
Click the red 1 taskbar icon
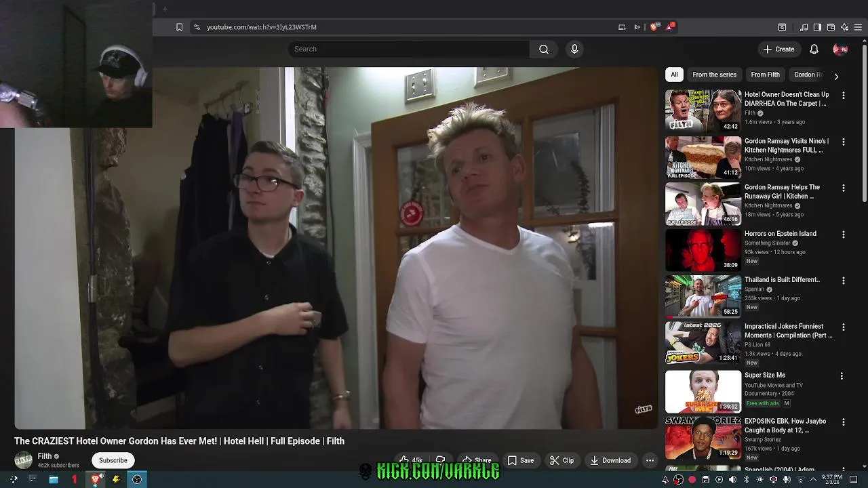75,479
